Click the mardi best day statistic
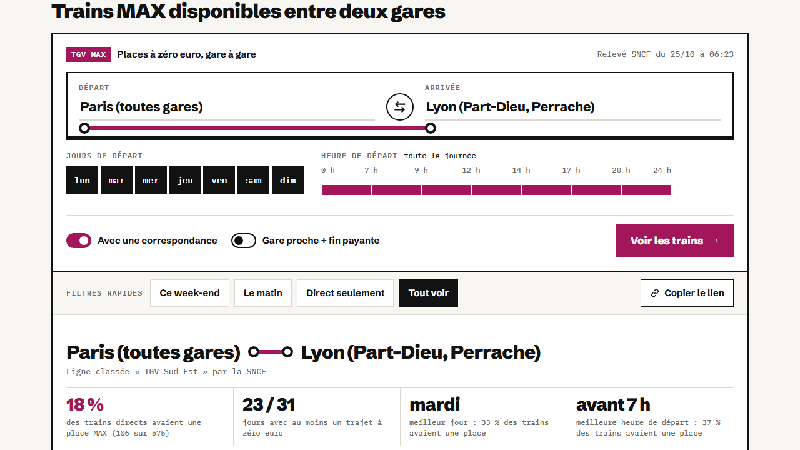 [x=435, y=405]
